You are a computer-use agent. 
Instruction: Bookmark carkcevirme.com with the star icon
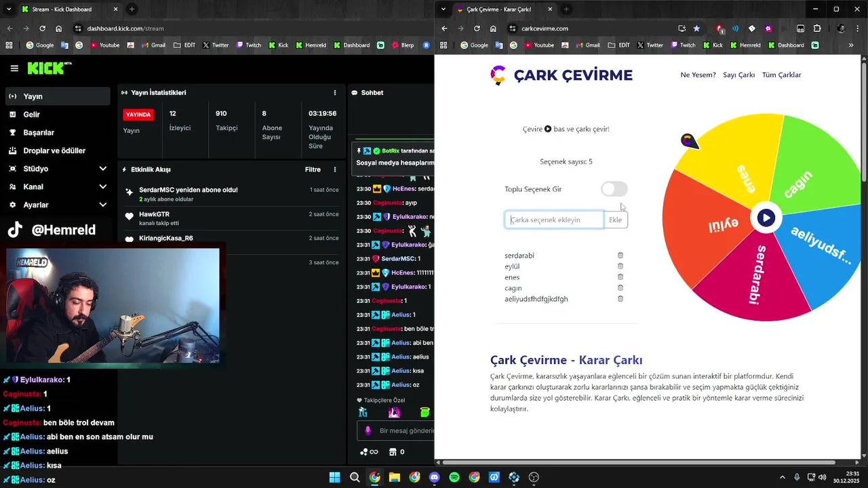[696, 28]
